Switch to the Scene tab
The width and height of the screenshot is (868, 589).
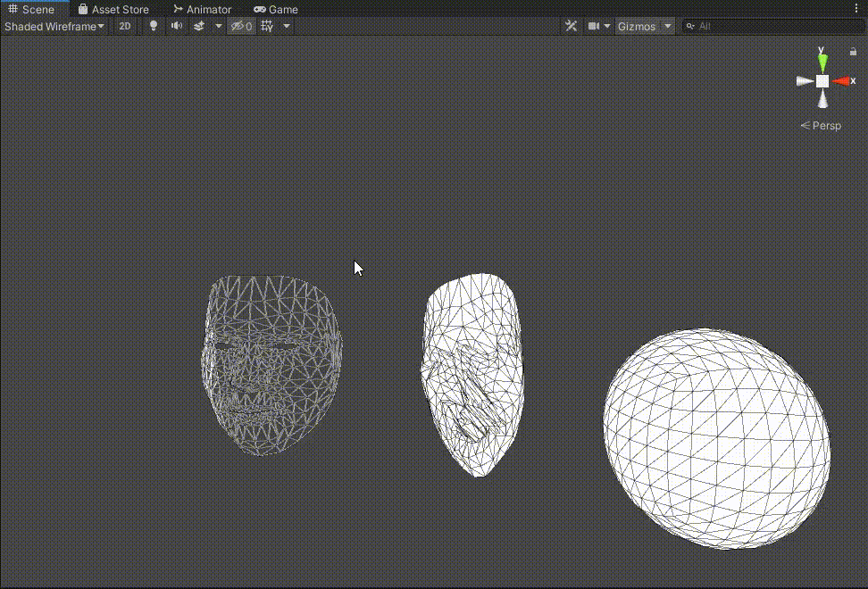point(31,9)
